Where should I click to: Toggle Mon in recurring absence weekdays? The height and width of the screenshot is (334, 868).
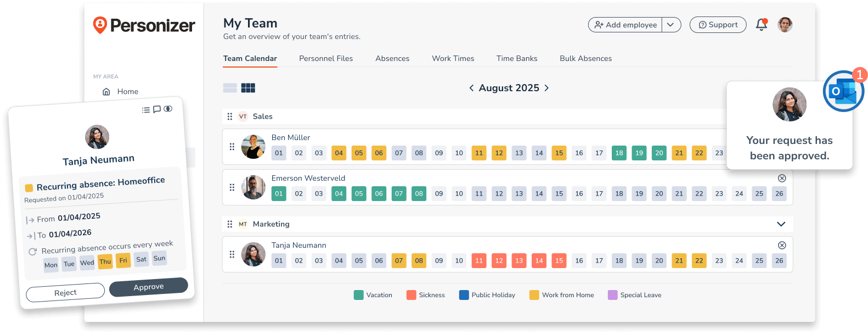pyautogui.click(x=51, y=265)
